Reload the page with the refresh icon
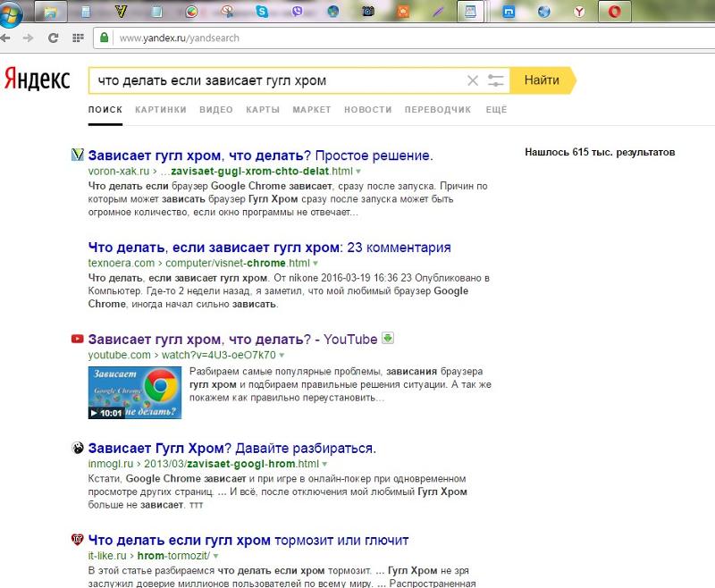This screenshot has height=588, width=715. tap(52, 38)
